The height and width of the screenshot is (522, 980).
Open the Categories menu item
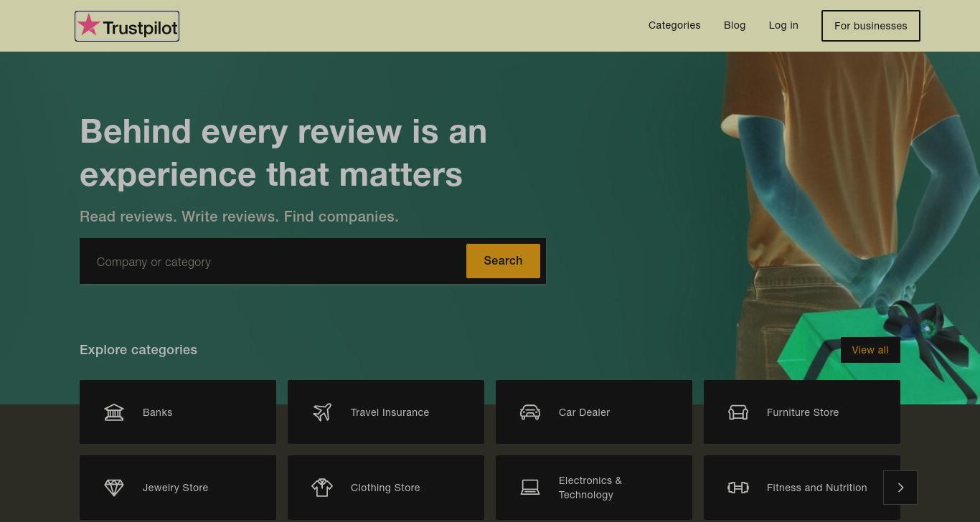pos(674,25)
